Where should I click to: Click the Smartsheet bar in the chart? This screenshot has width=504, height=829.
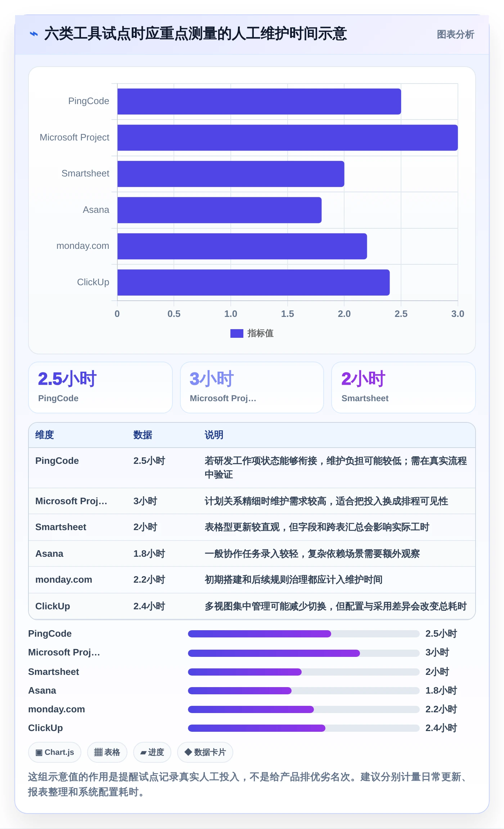[x=231, y=174]
